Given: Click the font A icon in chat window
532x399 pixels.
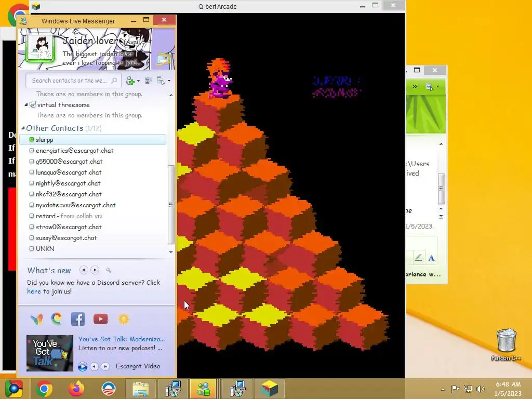Looking at the screenshot, I should [x=431, y=258].
